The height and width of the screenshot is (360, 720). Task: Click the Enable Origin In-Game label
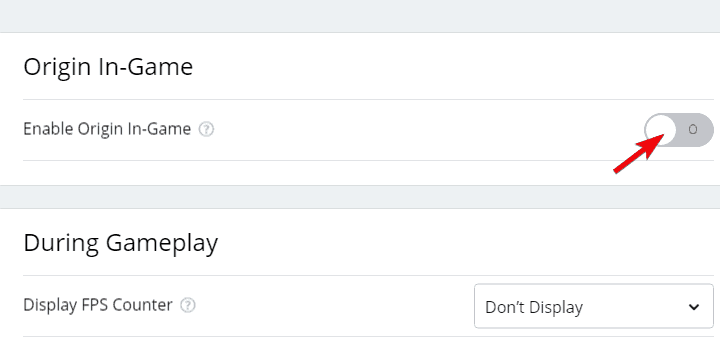click(x=107, y=129)
